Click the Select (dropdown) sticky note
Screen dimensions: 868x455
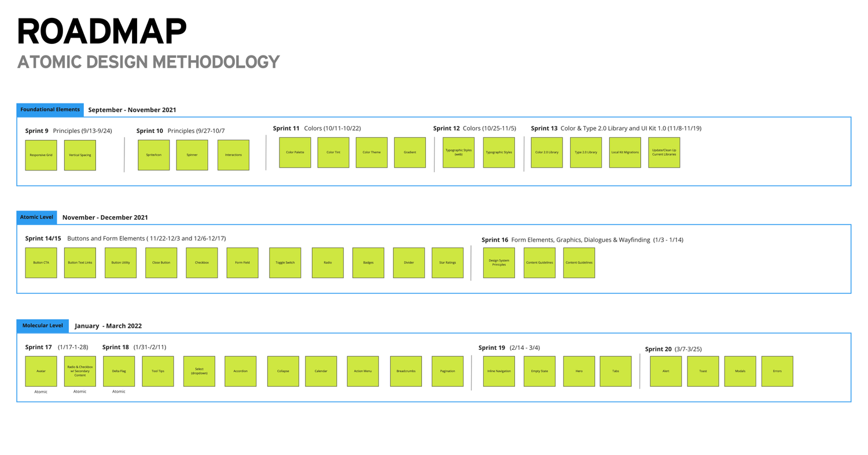(199, 371)
